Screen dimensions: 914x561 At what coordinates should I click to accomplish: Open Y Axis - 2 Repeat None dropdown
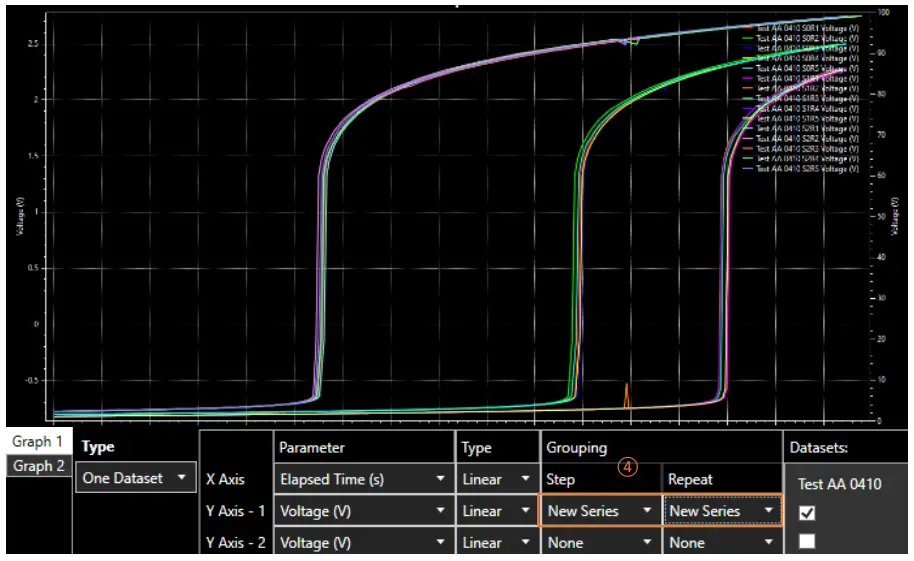click(x=722, y=542)
